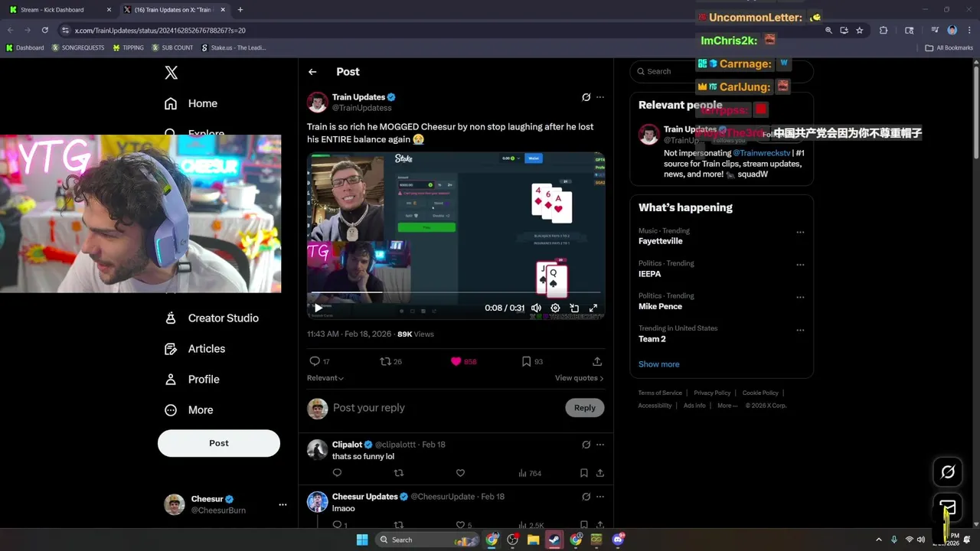The height and width of the screenshot is (551, 980).
Task: Switch to Stream - Kick Dashboard tab
Action: 58,10
